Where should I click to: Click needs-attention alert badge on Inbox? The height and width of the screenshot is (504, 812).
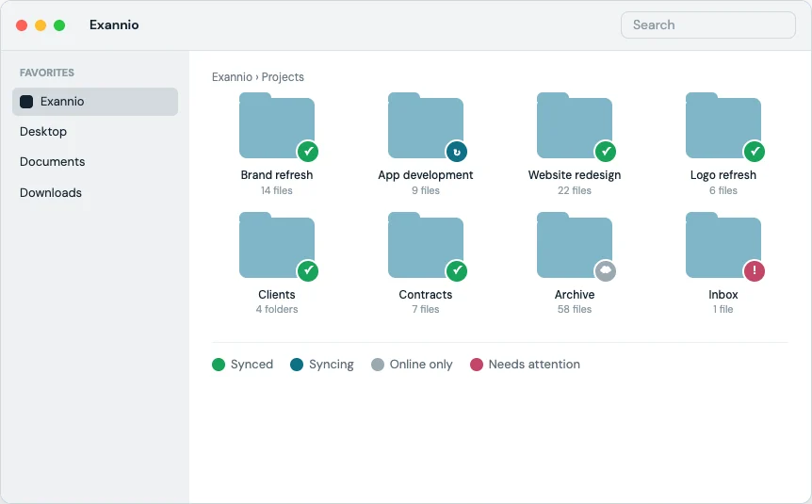pos(755,271)
